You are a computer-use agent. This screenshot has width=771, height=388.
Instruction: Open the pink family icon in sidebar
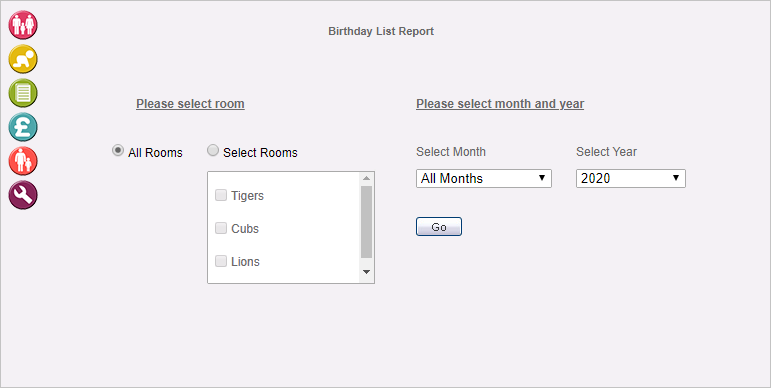23,25
